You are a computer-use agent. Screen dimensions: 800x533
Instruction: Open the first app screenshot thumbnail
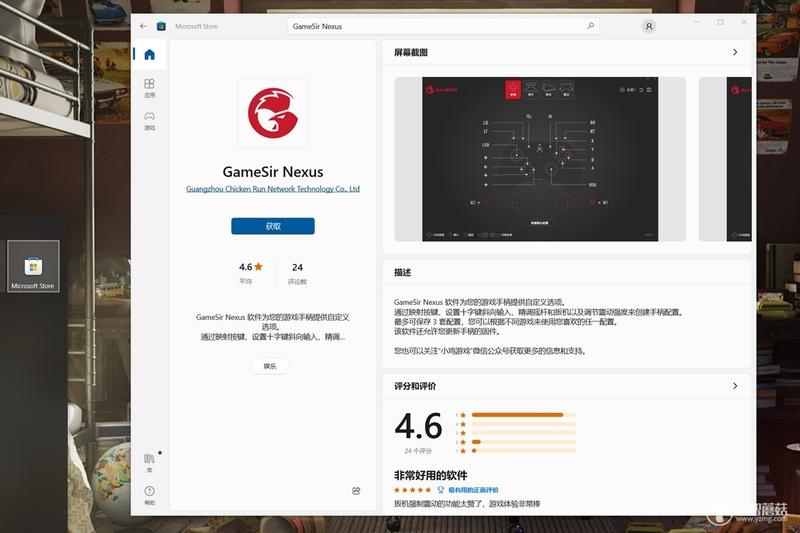[x=540, y=159]
